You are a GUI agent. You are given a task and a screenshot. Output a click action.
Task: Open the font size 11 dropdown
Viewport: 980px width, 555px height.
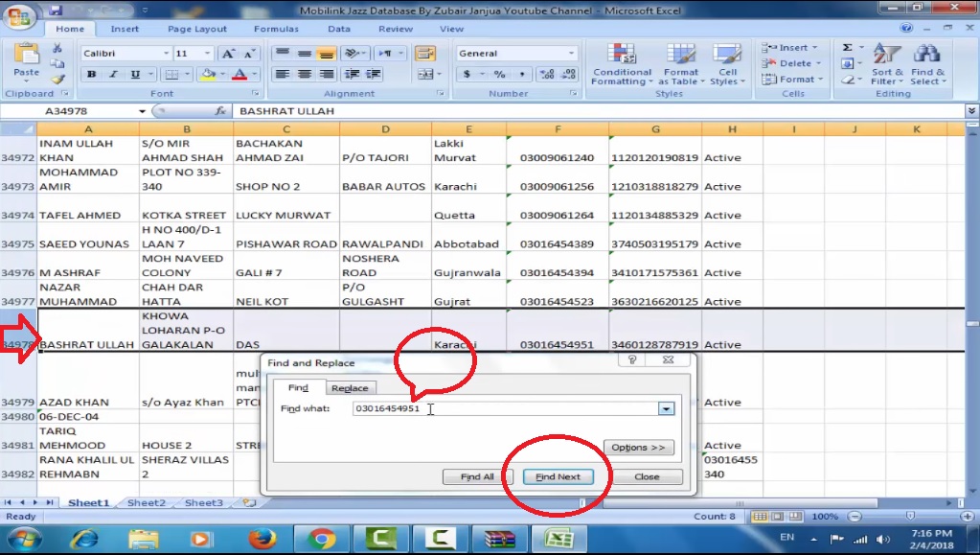pyautogui.click(x=208, y=54)
